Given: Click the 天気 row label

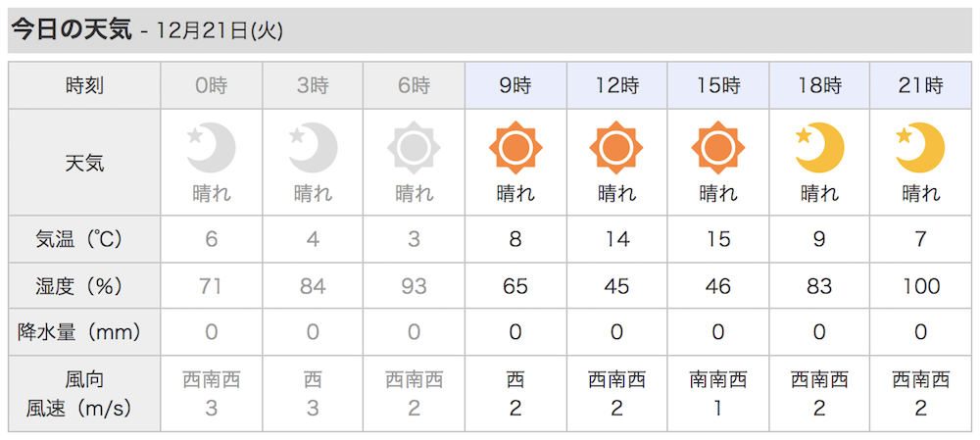Looking at the screenshot, I should [x=84, y=163].
